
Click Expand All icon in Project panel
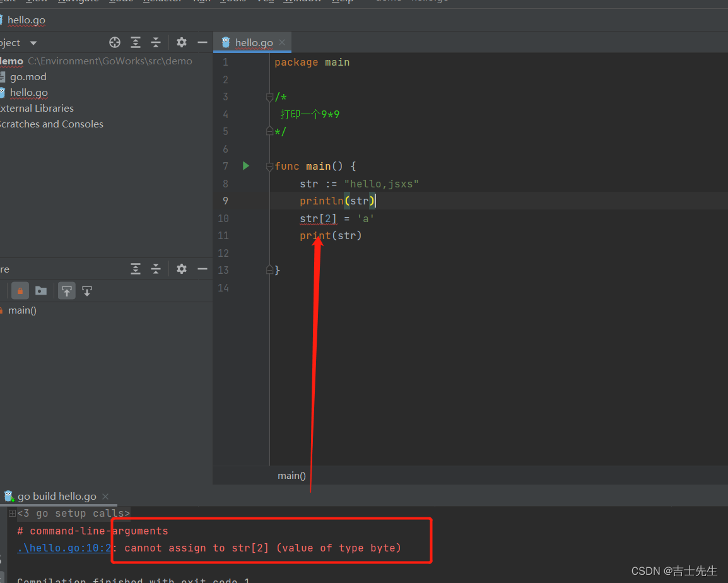pos(136,43)
